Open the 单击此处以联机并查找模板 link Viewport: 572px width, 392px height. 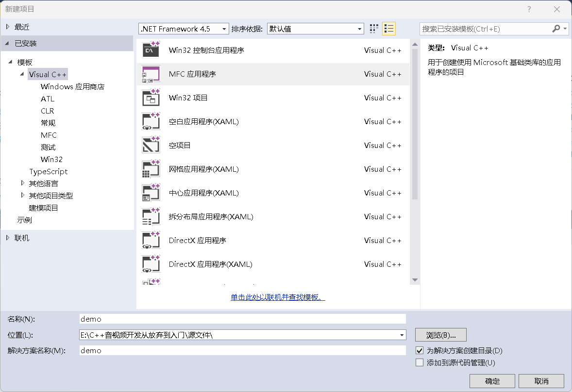click(278, 297)
